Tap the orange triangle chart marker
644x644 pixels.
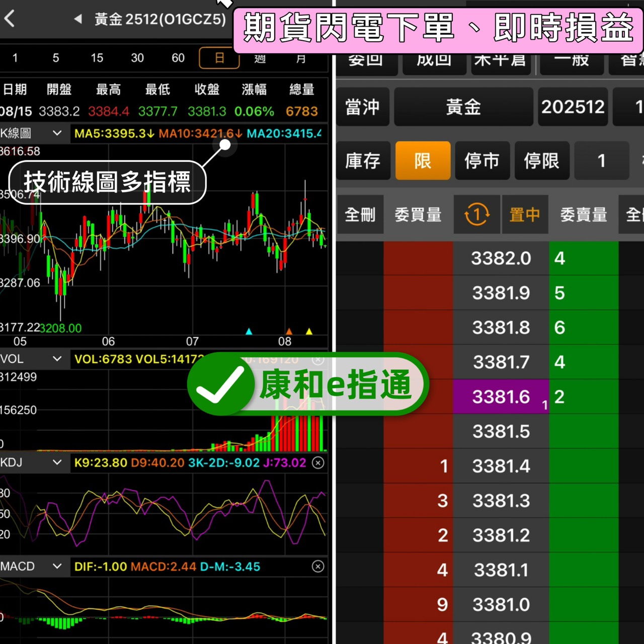point(289,331)
